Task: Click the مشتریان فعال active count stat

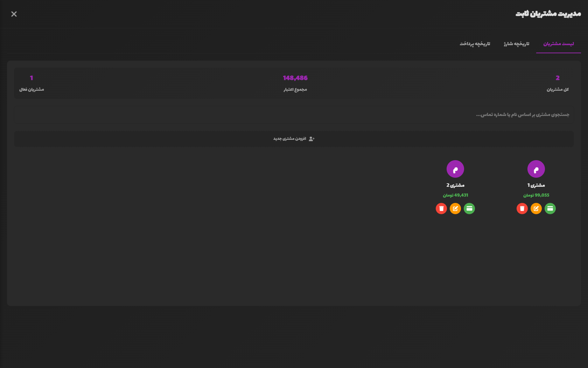Action: tap(31, 83)
